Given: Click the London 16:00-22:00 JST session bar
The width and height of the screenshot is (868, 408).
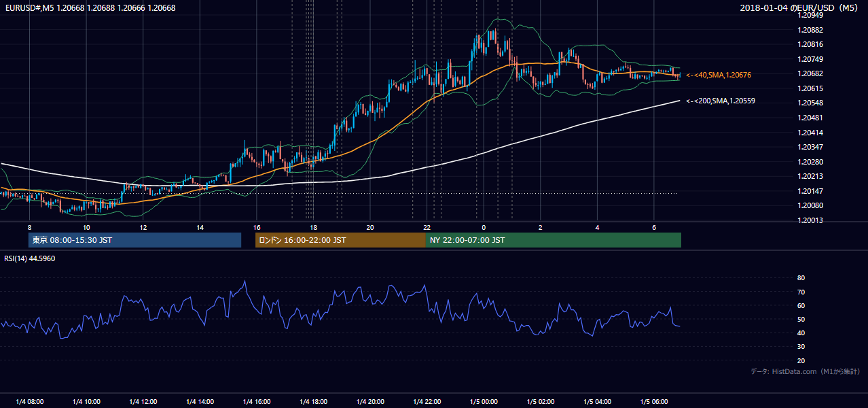Looking at the screenshot, I should [340, 240].
